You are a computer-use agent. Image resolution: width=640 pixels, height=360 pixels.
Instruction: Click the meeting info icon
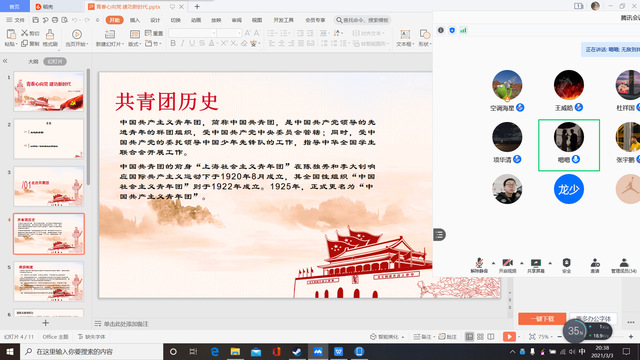(x=441, y=30)
